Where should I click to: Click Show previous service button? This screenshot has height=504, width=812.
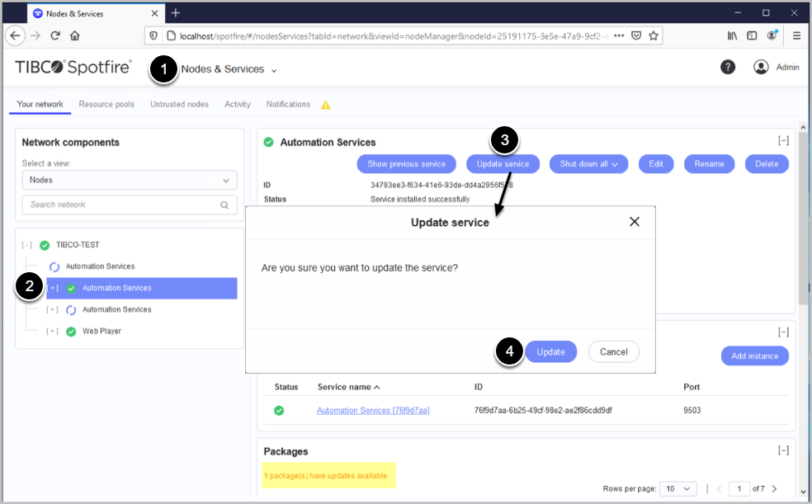[x=407, y=164]
